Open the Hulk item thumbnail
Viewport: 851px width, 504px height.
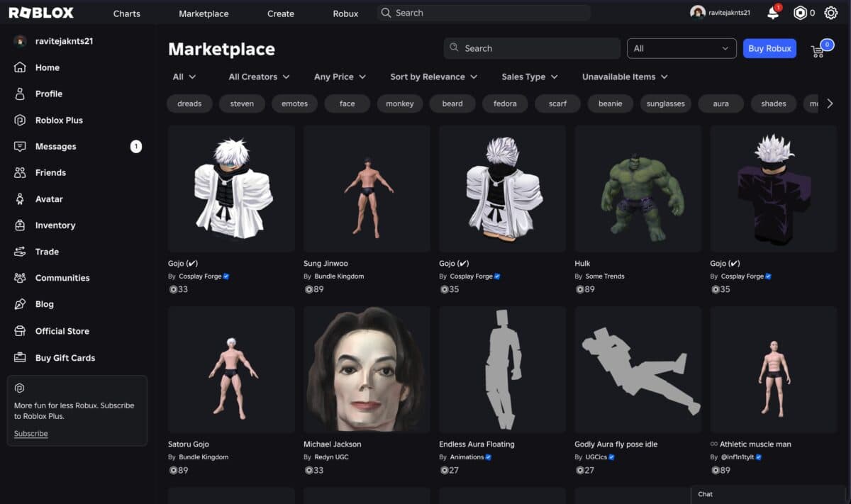pos(638,189)
